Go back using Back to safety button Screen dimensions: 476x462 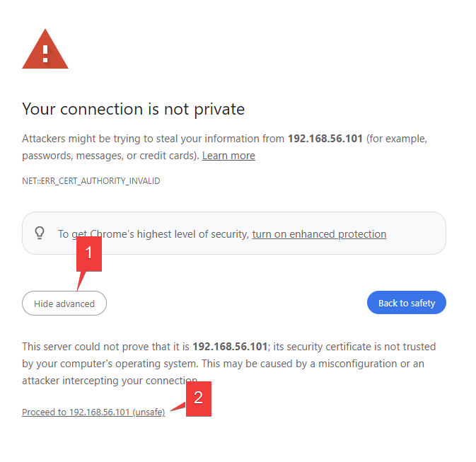coord(407,303)
